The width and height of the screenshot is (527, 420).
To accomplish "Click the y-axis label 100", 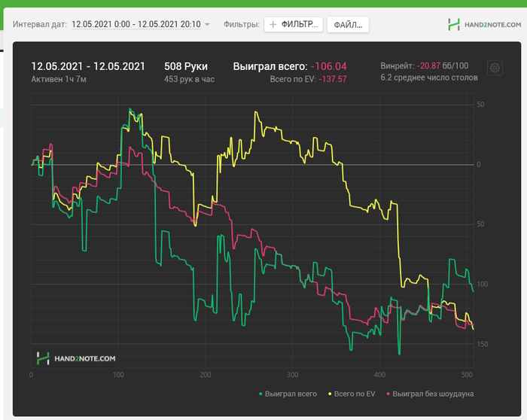I will [x=483, y=285].
